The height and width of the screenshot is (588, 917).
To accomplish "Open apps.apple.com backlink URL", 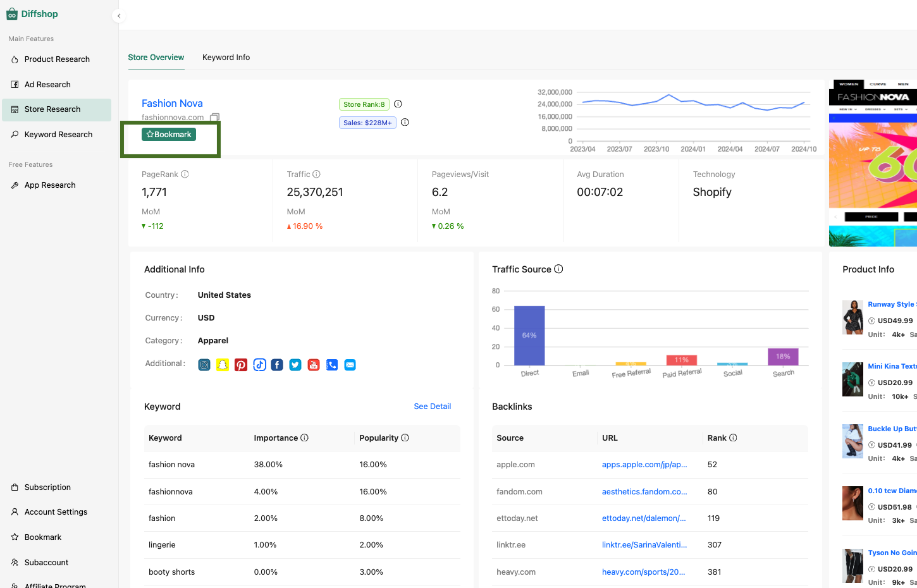I will coord(644,465).
